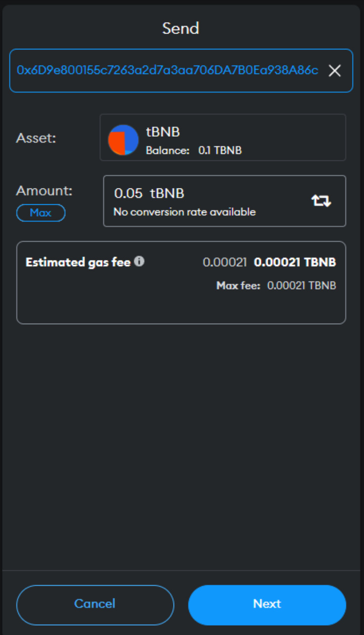Screen dimensions: 364x635
Task: Click the Amount label
Action: 45,190
